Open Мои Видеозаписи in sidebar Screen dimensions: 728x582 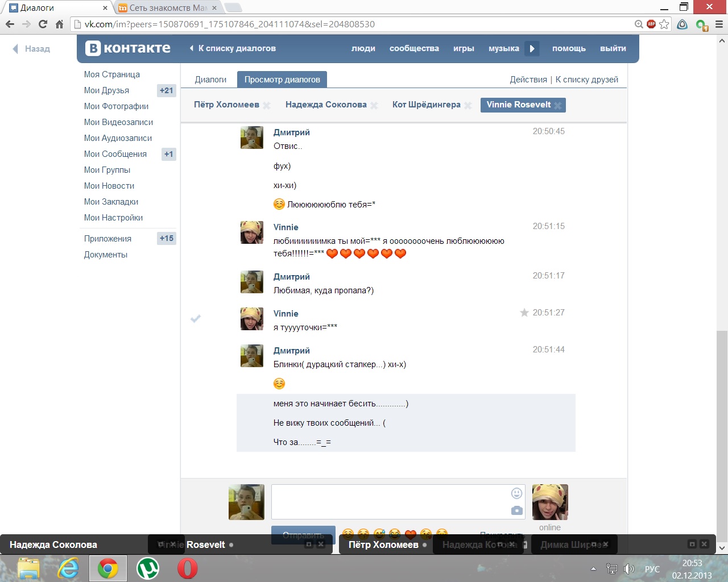click(119, 122)
